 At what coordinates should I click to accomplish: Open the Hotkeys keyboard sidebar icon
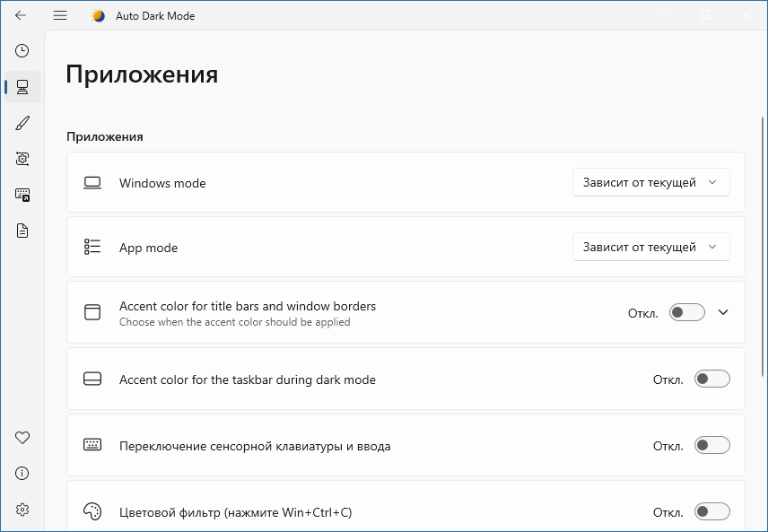(22, 195)
